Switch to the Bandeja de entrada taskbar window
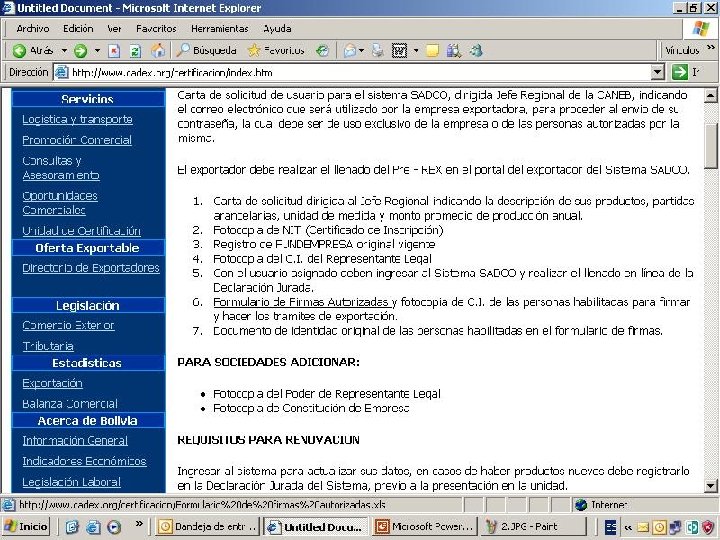Image resolution: width=720 pixels, height=540 pixels. click(207, 527)
